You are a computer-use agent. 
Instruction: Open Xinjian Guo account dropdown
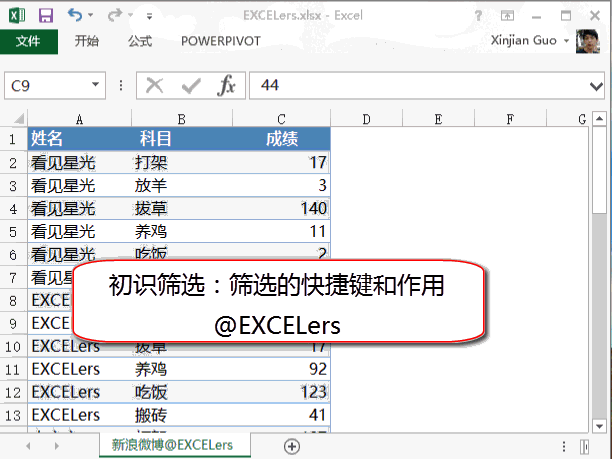tap(568, 41)
